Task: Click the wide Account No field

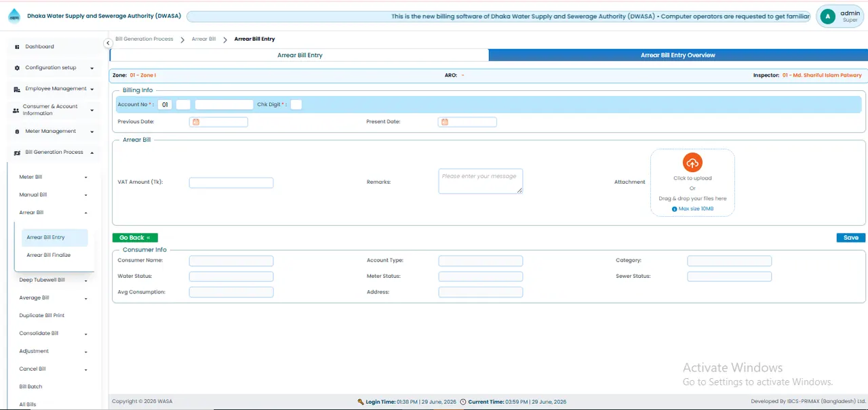Action: coord(224,104)
